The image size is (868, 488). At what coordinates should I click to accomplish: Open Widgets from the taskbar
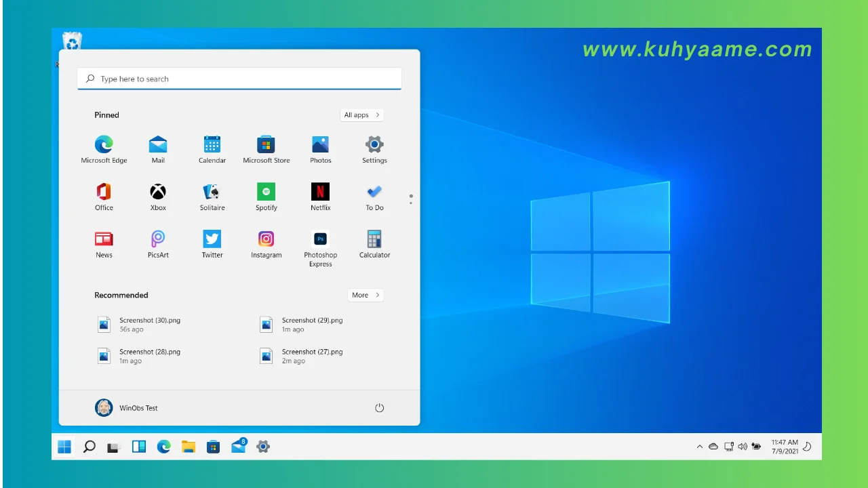[x=139, y=447]
